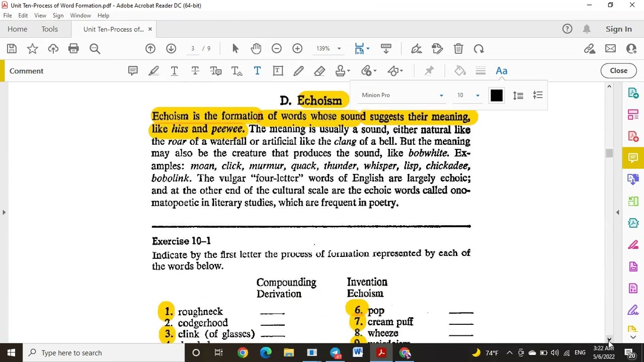Switch to the Tools tab
644x362 pixels.
click(50, 29)
